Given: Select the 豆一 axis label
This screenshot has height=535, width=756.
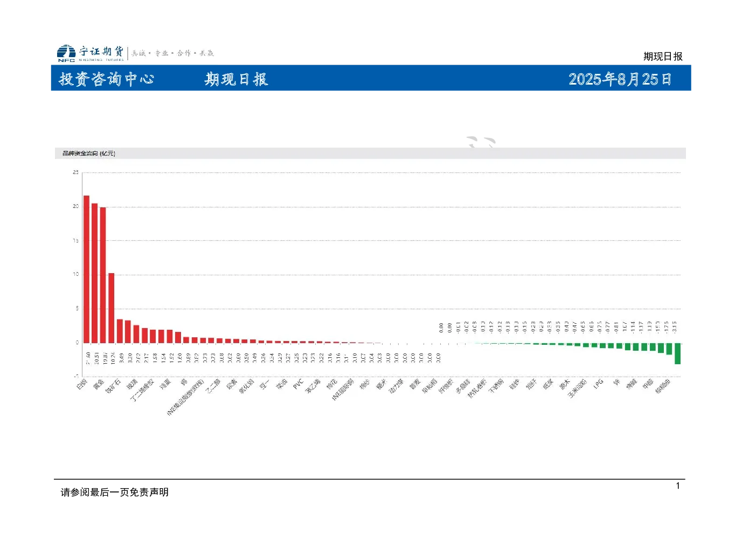Looking at the screenshot, I should [x=265, y=384].
